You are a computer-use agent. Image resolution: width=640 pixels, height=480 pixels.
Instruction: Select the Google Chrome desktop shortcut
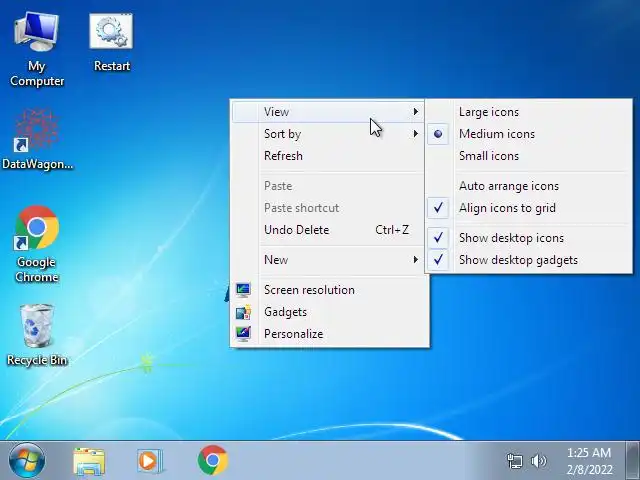[x=37, y=244]
